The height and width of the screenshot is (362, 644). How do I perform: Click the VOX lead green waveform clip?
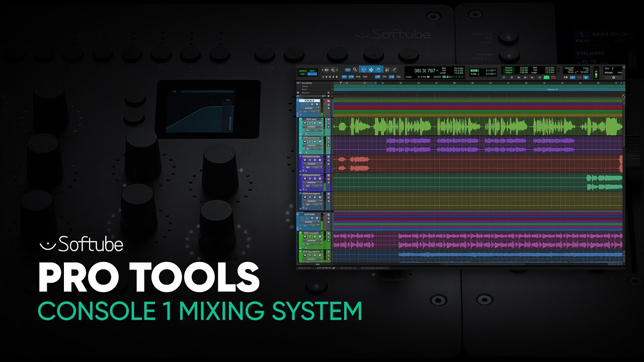[477, 126]
